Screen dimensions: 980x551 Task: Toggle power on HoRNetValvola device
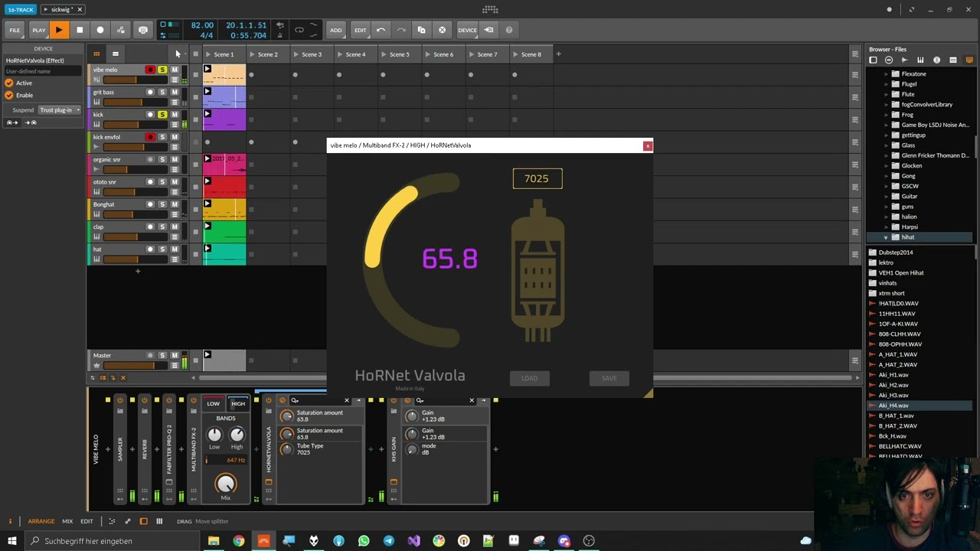pos(268,400)
